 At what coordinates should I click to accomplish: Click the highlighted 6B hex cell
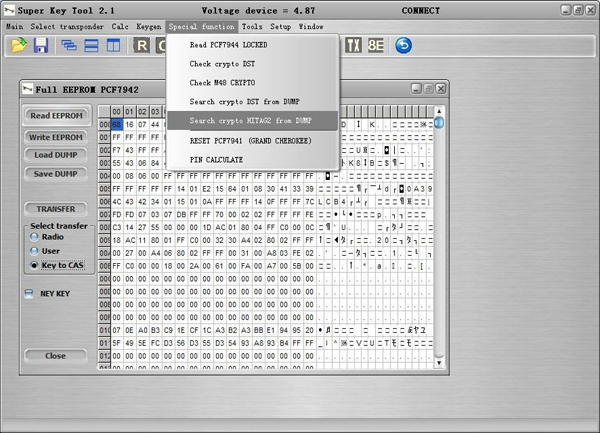tap(117, 124)
